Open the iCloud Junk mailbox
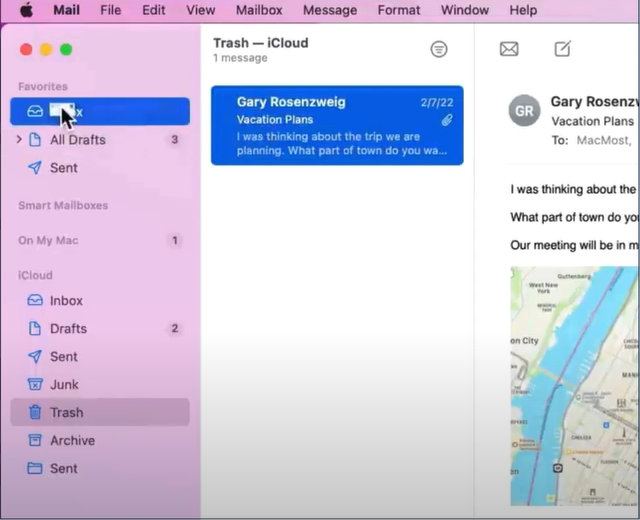This screenshot has width=640, height=520. 100,384
